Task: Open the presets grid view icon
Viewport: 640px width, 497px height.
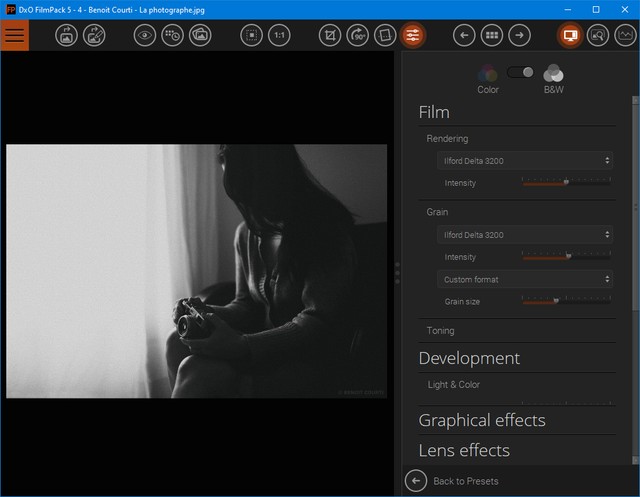Action: [x=491, y=35]
